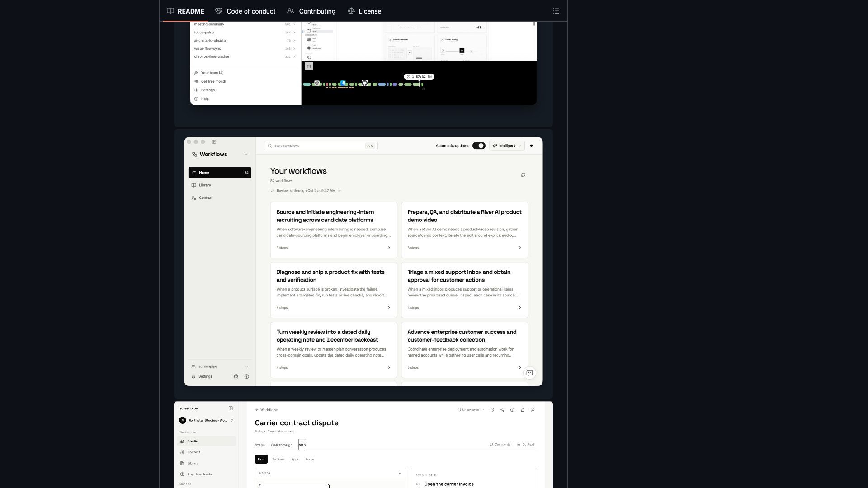This screenshot has width=868, height=488.
Task: Click the Library book icon in Workflows sidebar
Action: [x=193, y=185]
